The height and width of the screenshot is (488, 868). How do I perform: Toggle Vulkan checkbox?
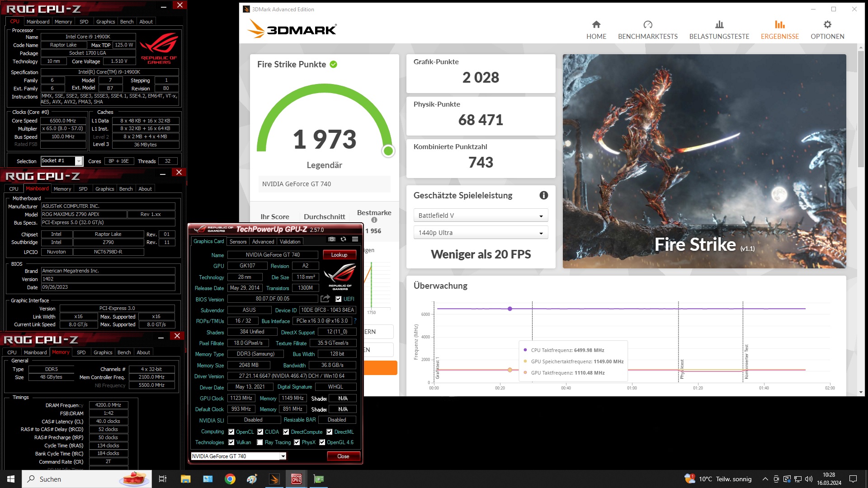point(231,442)
